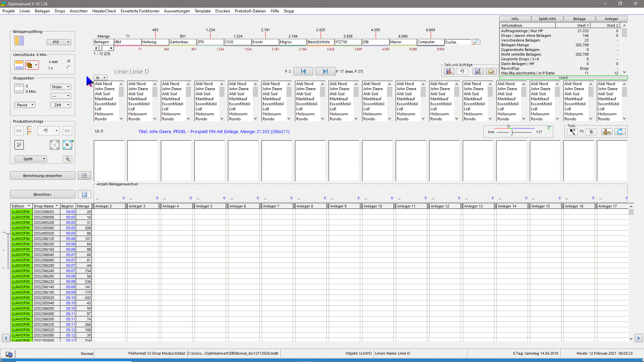Jump to the last feeder with skip-forward button
The image size is (644, 362).
(325, 71)
